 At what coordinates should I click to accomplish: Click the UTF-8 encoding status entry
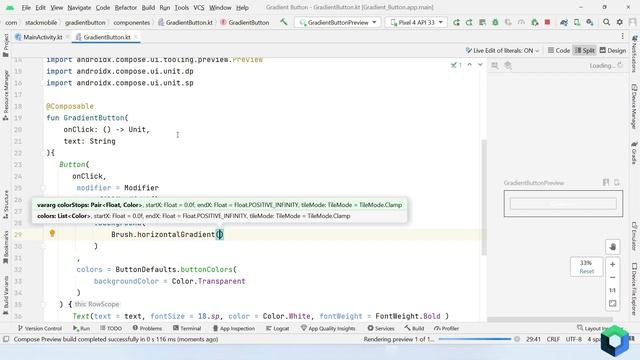pyautogui.click(x=573, y=339)
